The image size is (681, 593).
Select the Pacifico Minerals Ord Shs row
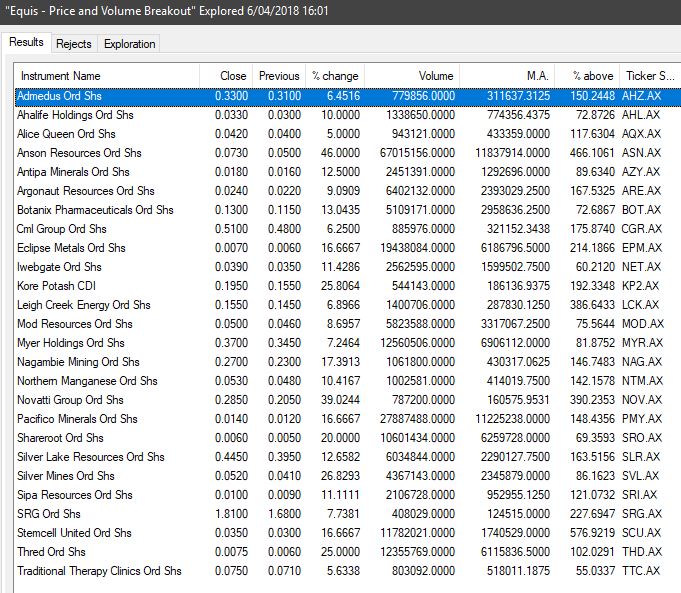(x=348, y=419)
